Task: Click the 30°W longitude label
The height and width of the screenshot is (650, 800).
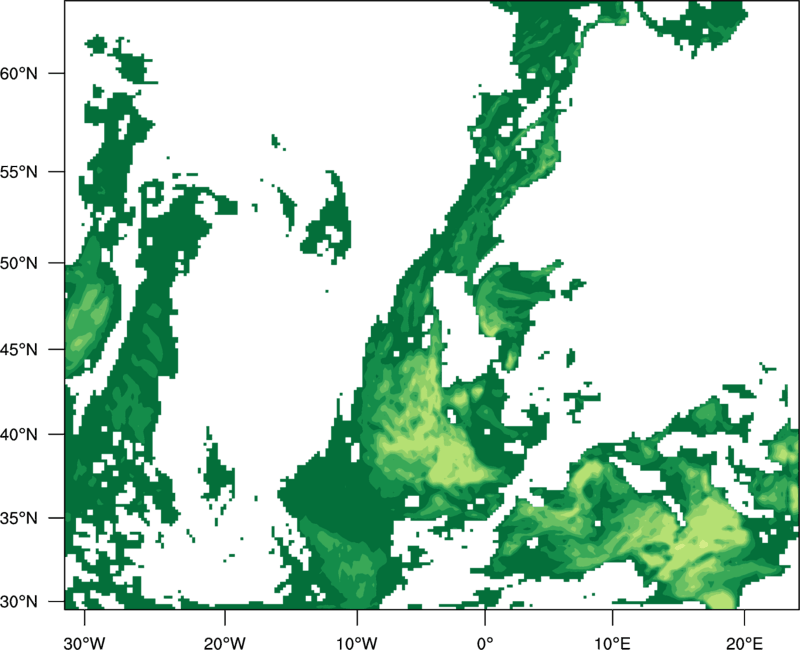Action: tap(85, 643)
